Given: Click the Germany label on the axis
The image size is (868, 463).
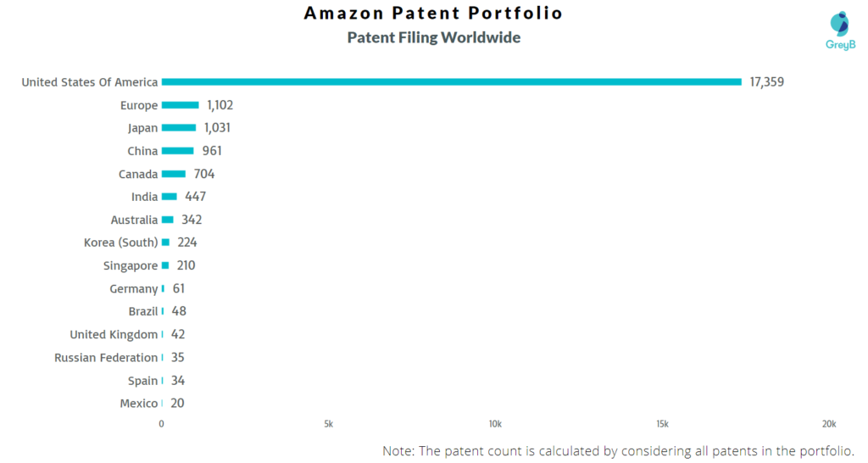Looking at the screenshot, I should (x=134, y=289).
